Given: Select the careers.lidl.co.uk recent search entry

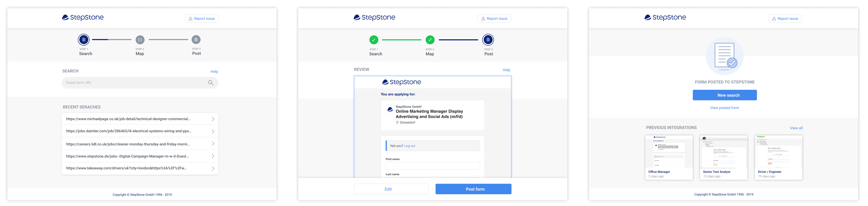Looking at the screenshot, I should (x=128, y=144).
